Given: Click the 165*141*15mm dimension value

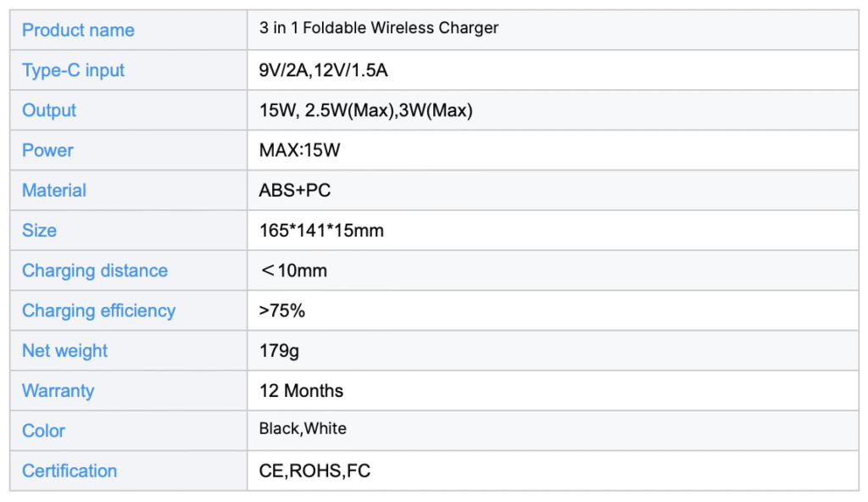Looking at the screenshot, I should click(321, 231).
